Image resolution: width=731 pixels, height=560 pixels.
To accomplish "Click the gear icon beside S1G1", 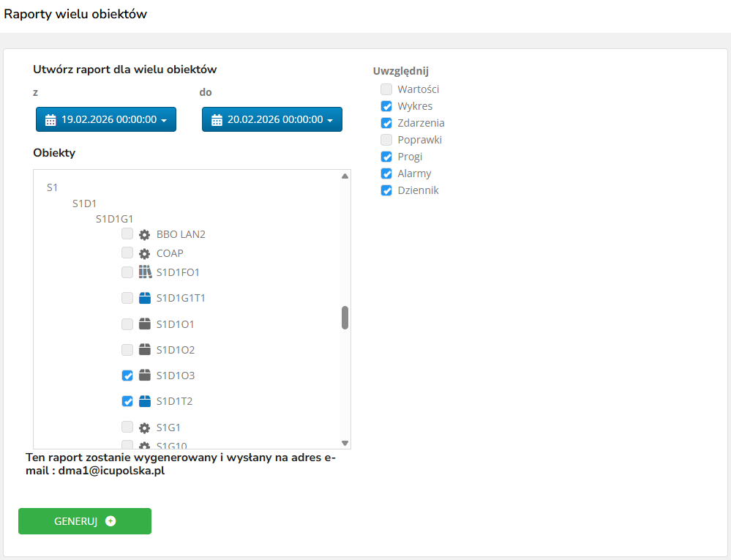I will [144, 428].
